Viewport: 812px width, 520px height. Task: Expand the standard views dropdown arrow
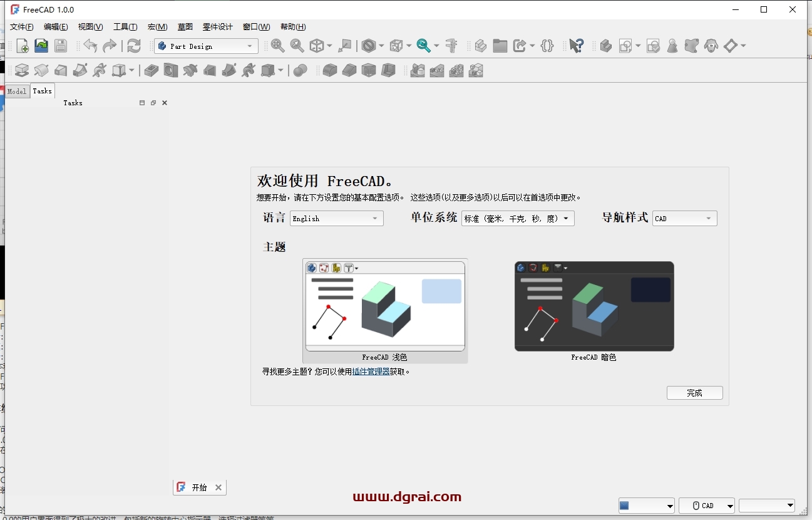(329, 46)
